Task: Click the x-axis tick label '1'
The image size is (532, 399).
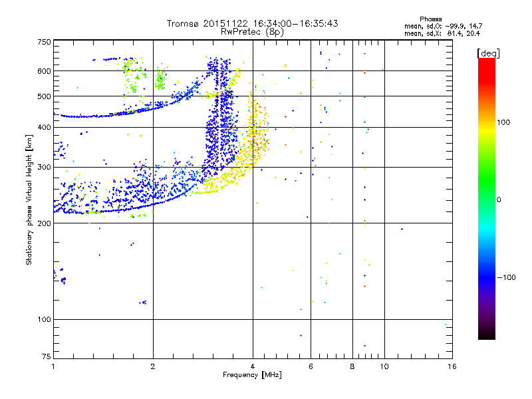Action: coord(53,366)
